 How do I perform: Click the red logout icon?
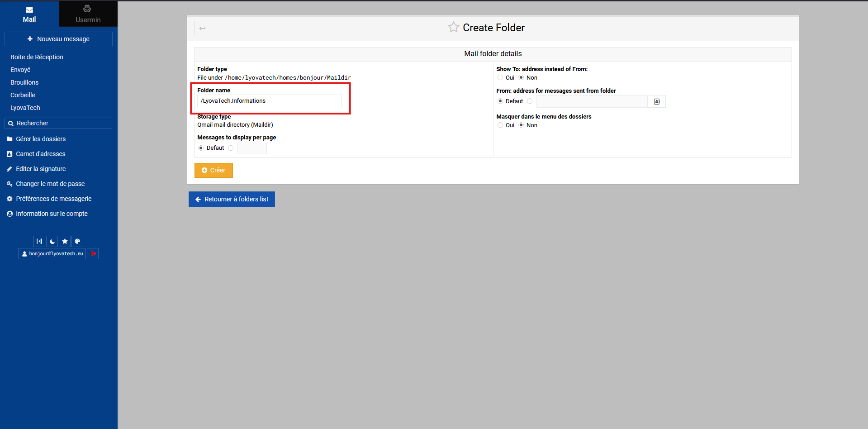pyautogui.click(x=93, y=254)
